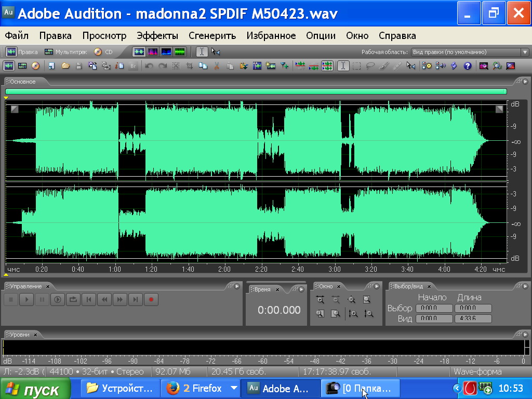The height and width of the screenshot is (399, 532).
Task: Click zoom out vertically icon
Action: pos(369,314)
